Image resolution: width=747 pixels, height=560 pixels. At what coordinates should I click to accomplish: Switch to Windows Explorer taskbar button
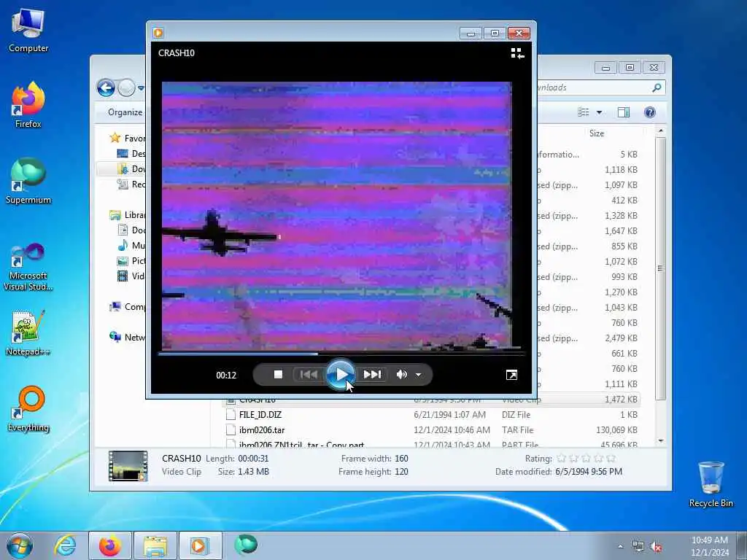(155, 545)
